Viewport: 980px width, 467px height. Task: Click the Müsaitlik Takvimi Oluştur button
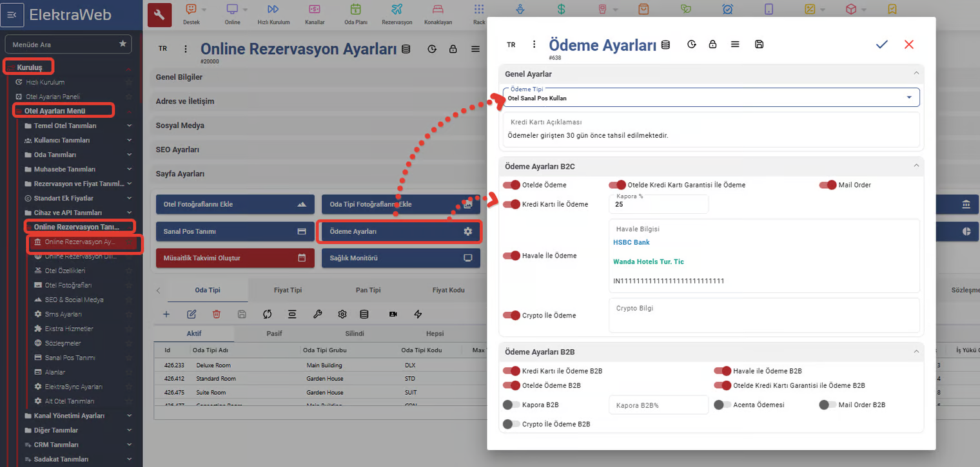(234, 258)
